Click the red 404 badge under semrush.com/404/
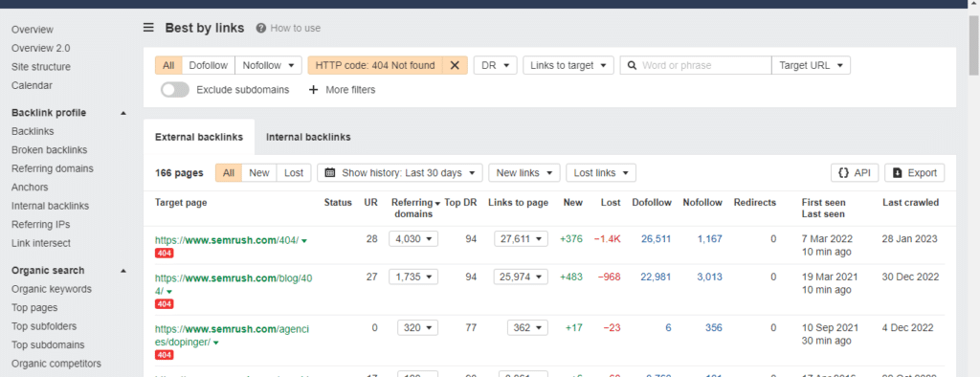 click(165, 253)
